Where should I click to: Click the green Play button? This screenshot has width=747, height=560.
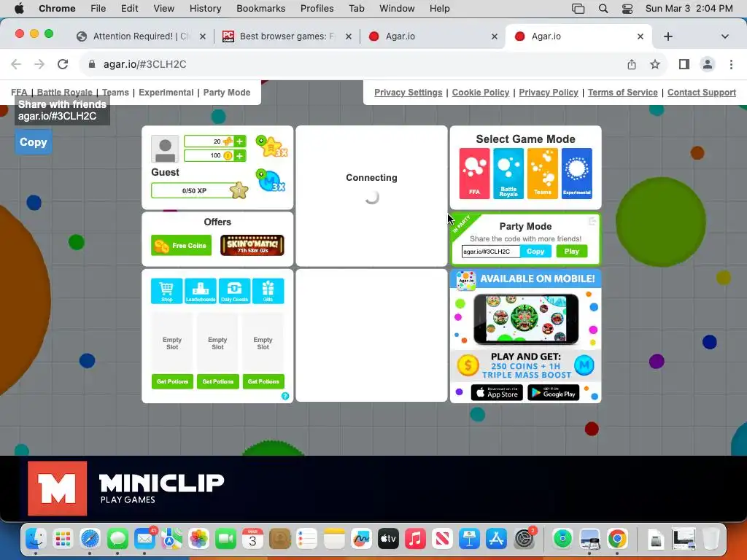click(572, 251)
